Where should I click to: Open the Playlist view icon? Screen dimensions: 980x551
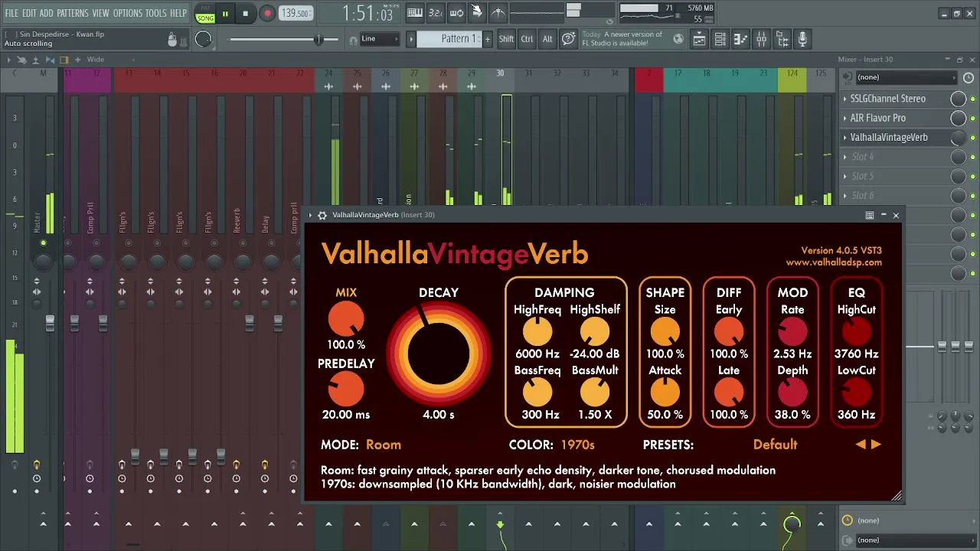700,38
